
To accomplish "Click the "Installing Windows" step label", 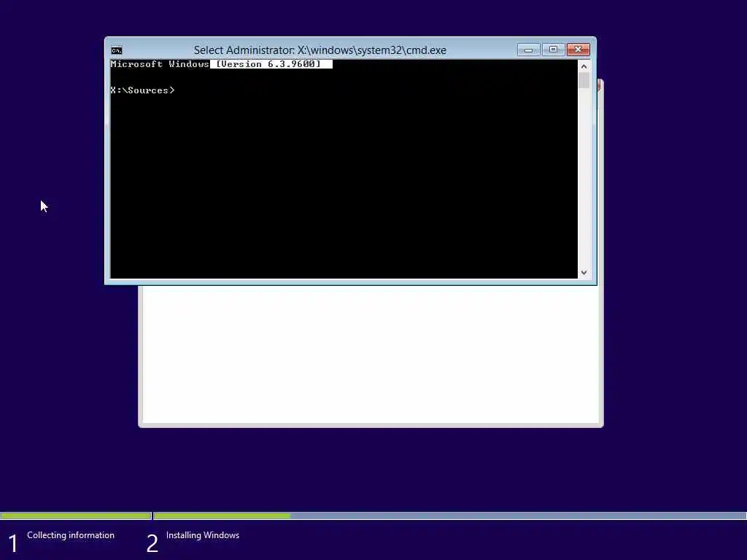I will (203, 535).
